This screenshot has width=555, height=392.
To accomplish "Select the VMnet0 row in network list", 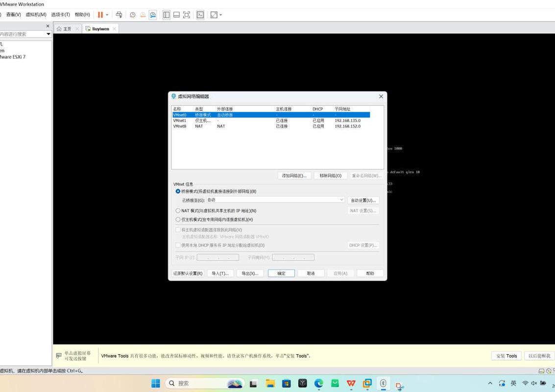I will point(271,115).
